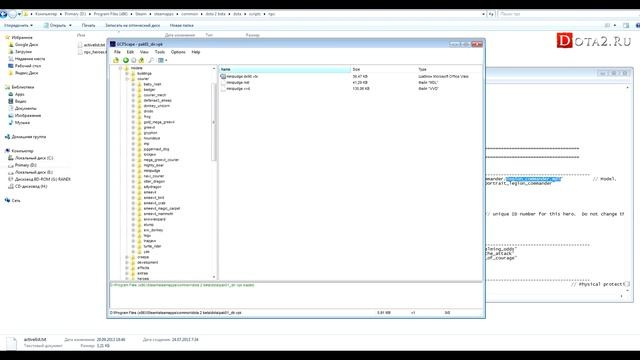This screenshot has width=640, height=360.
Task: Select the gold_mega_greevil folder
Action: (x=159, y=122)
